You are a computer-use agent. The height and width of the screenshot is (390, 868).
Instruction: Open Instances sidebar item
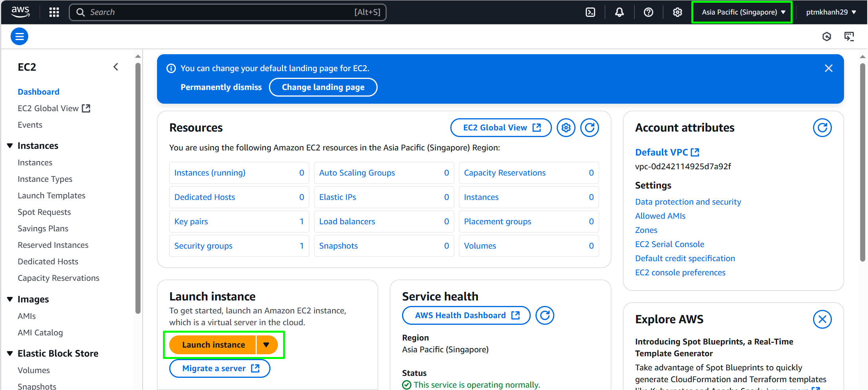[x=35, y=163]
